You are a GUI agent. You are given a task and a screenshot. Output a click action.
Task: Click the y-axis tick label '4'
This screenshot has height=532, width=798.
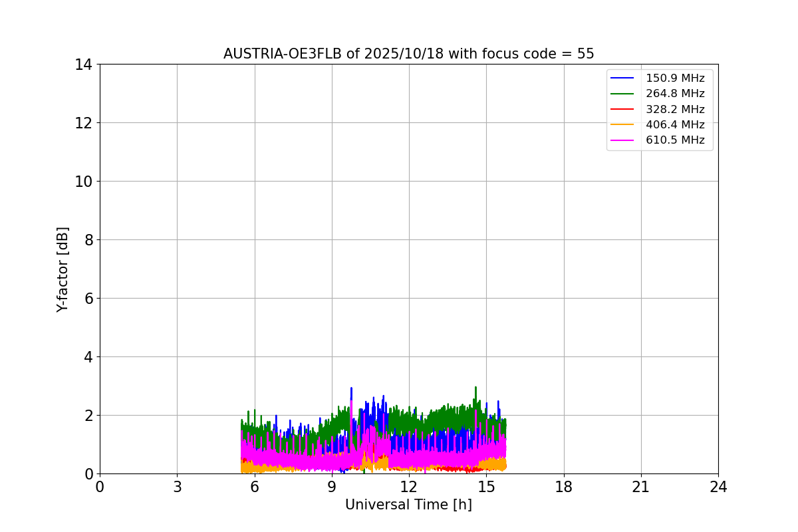pos(88,357)
